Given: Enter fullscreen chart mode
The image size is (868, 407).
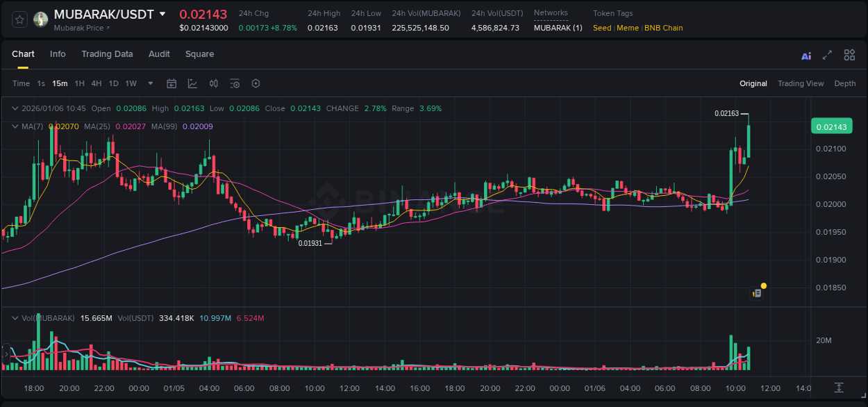Looking at the screenshot, I should [827, 56].
